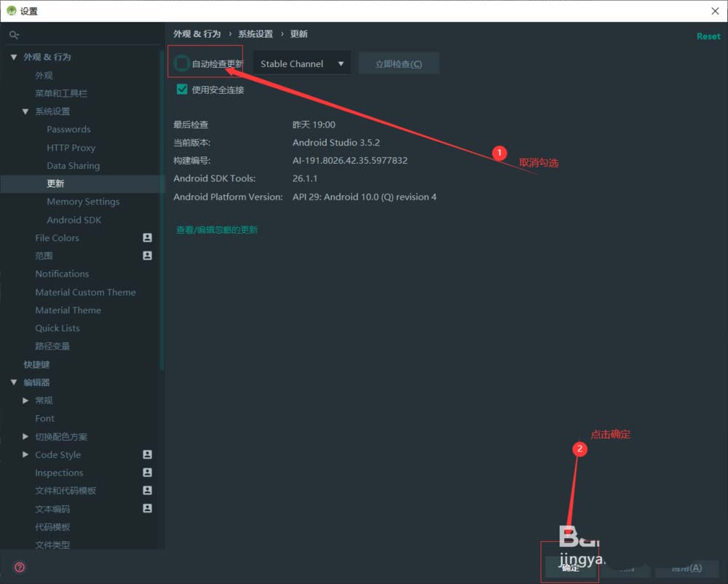728x584 pixels.
Task: Open the HTTP Proxy settings page
Action: tap(71, 148)
